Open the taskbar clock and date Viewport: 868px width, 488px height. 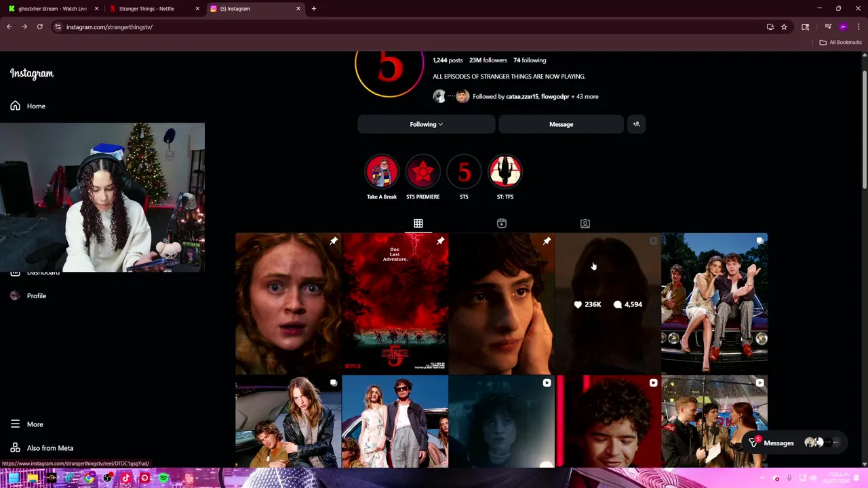pyautogui.click(x=837, y=479)
